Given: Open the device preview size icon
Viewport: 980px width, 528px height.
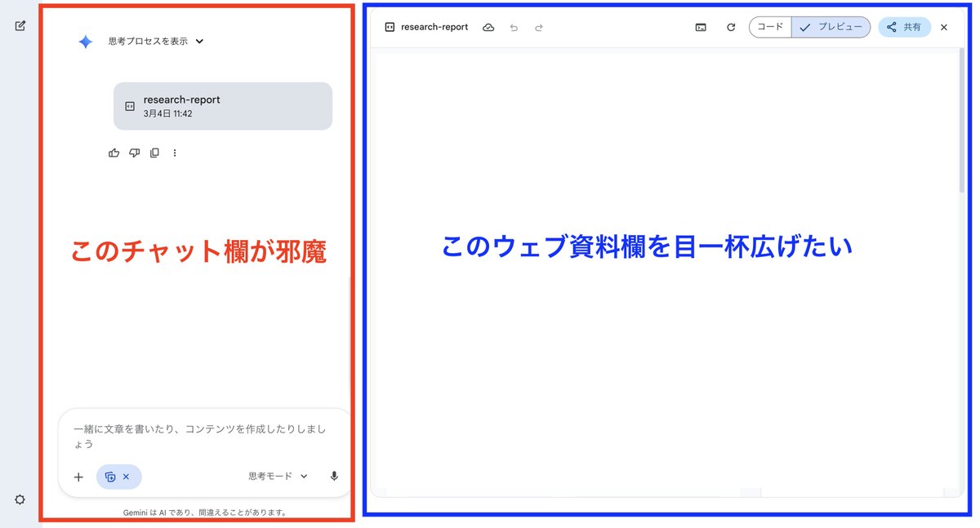Looking at the screenshot, I should pos(700,27).
